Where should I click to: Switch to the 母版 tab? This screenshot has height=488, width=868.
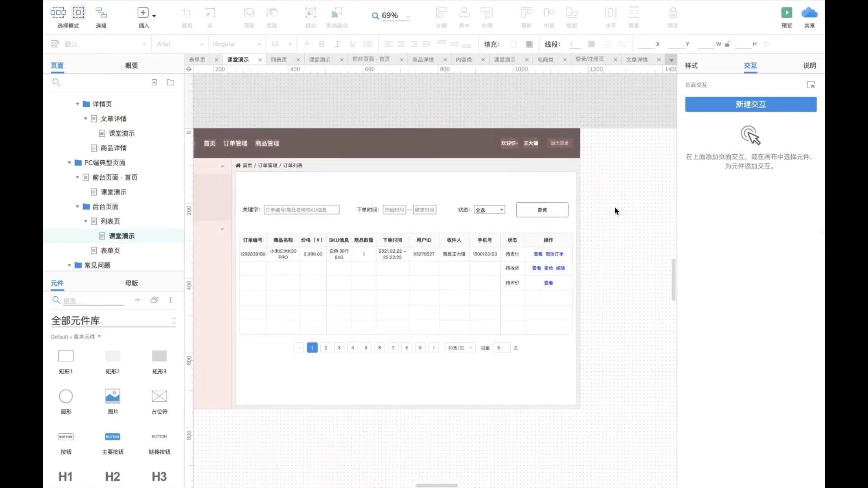131,283
